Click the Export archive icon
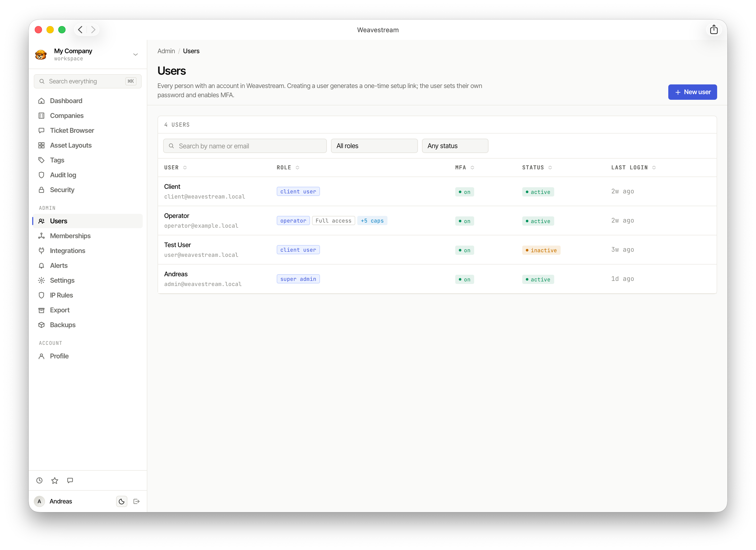The width and height of the screenshot is (756, 550). point(41,310)
